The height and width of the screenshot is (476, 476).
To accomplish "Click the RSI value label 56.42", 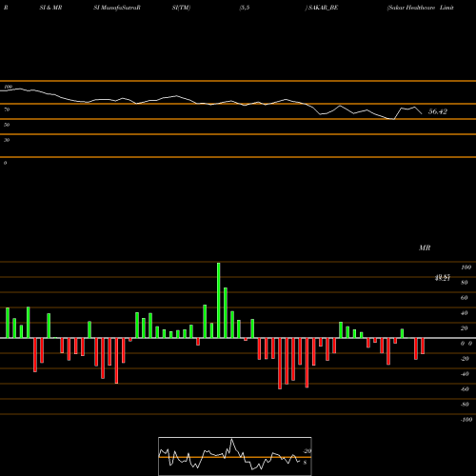I will coord(438,111).
